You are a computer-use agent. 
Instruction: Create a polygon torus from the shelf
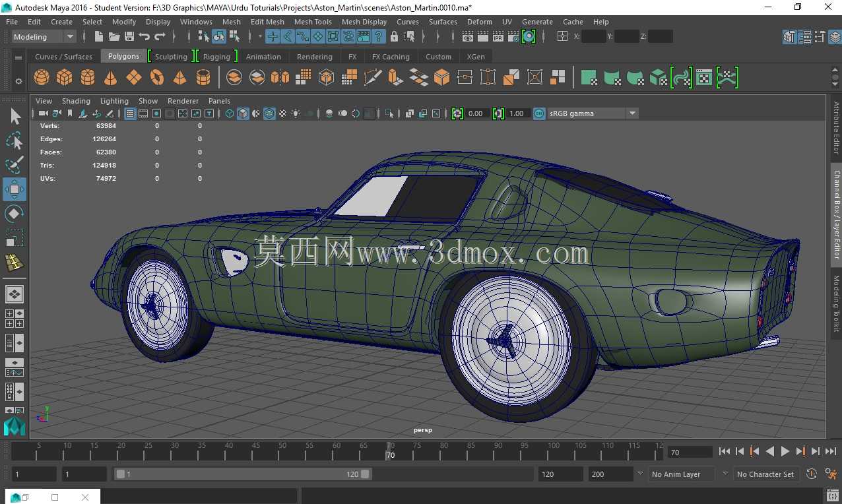pos(157,78)
